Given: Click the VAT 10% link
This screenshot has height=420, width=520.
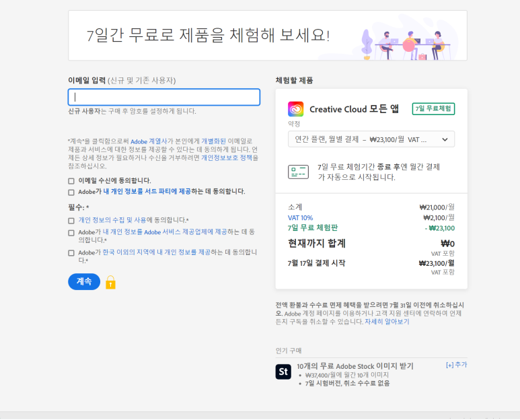Looking at the screenshot, I should point(300,218).
